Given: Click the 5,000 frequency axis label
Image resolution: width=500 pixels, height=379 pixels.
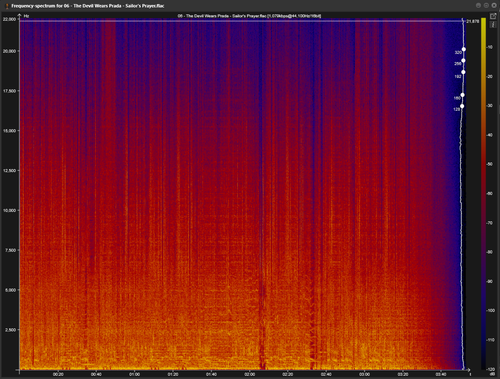Looking at the screenshot, I should 11,290.
